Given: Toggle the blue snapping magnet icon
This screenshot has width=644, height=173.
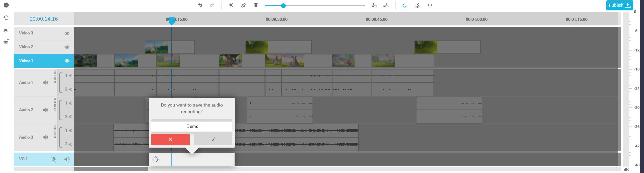Looking at the screenshot, I should pyautogui.click(x=405, y=5).
